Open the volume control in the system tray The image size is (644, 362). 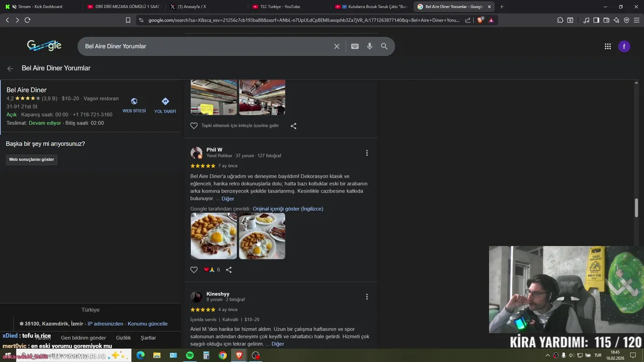coord(571,355)
